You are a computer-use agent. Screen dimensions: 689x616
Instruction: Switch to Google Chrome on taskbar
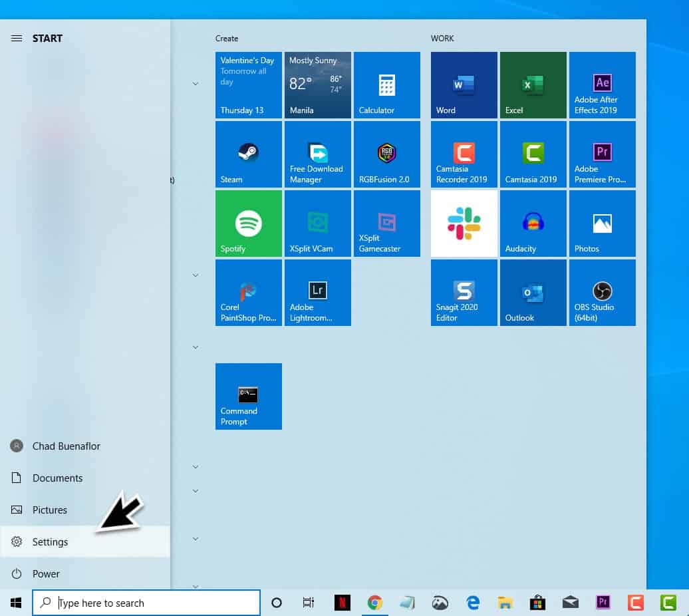point(375,603)
